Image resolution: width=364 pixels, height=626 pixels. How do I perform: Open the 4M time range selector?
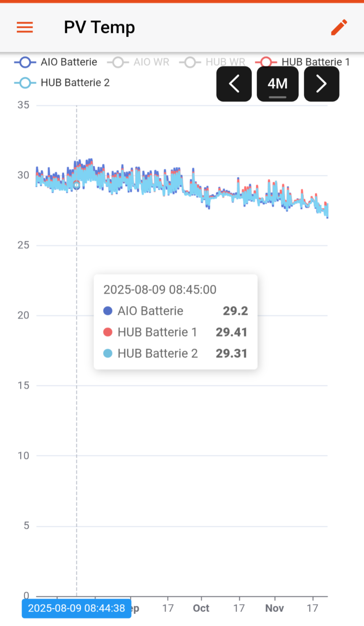point(278,84)
